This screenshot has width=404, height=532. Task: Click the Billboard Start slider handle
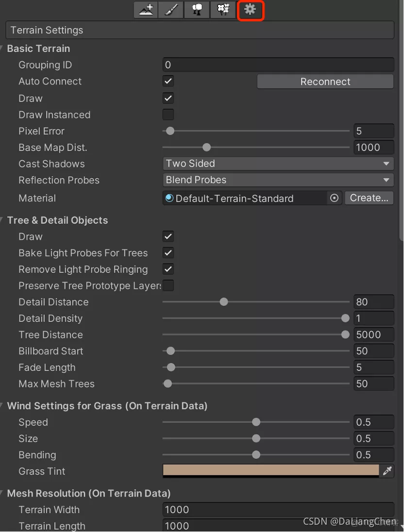click(170, 351)
